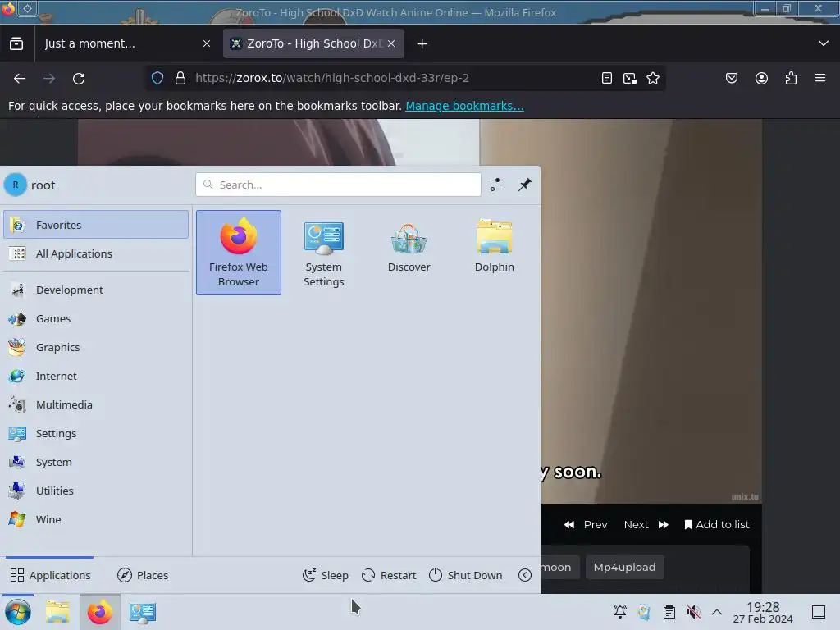Click the application launcher start button

18,612
